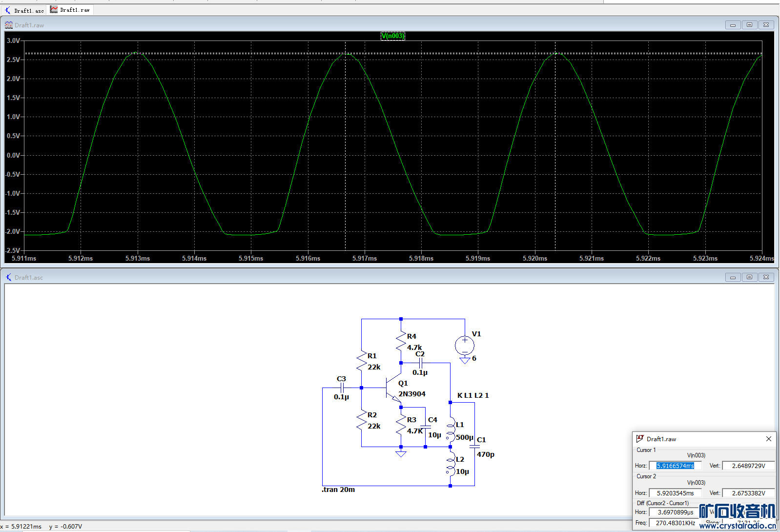780x532 pixels.
Task: Click the V(n003) trace label
Action: click(392, 36)
